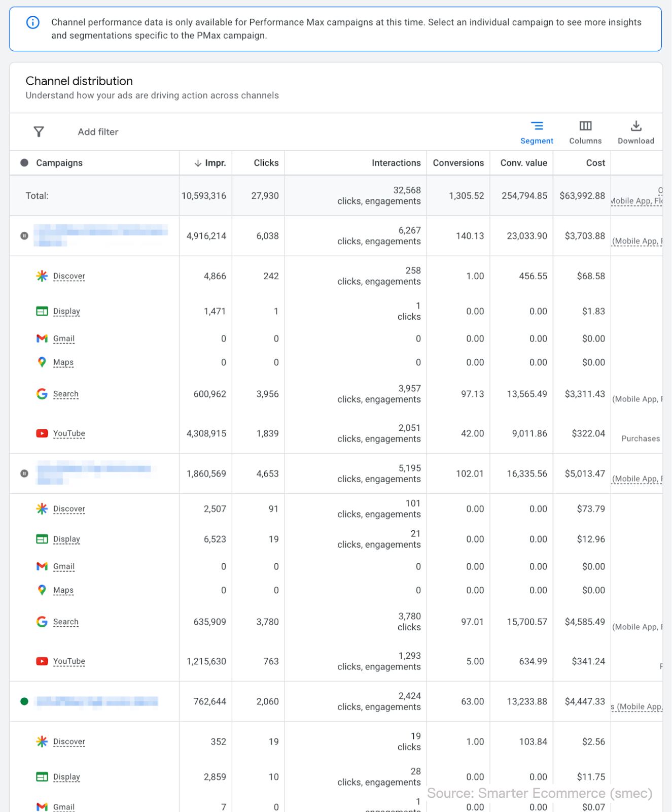
Task: Click the info icon in banner
Action: coord(33,22)
